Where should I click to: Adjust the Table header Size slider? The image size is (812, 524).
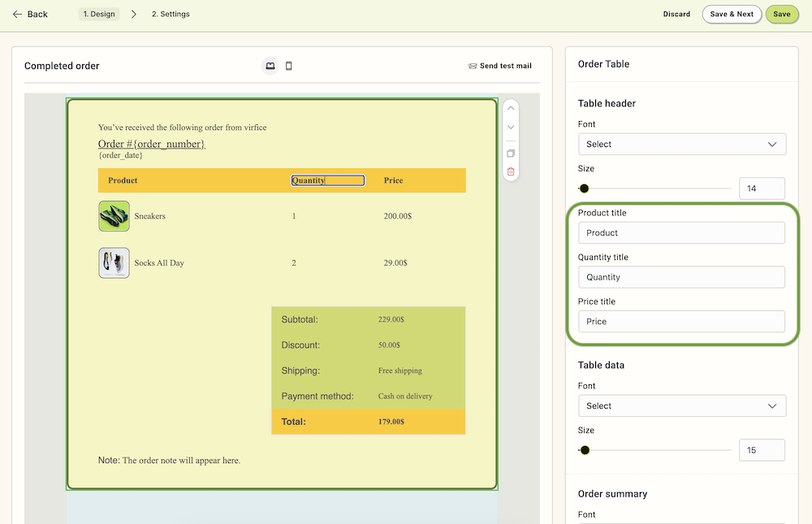(584, 188)
